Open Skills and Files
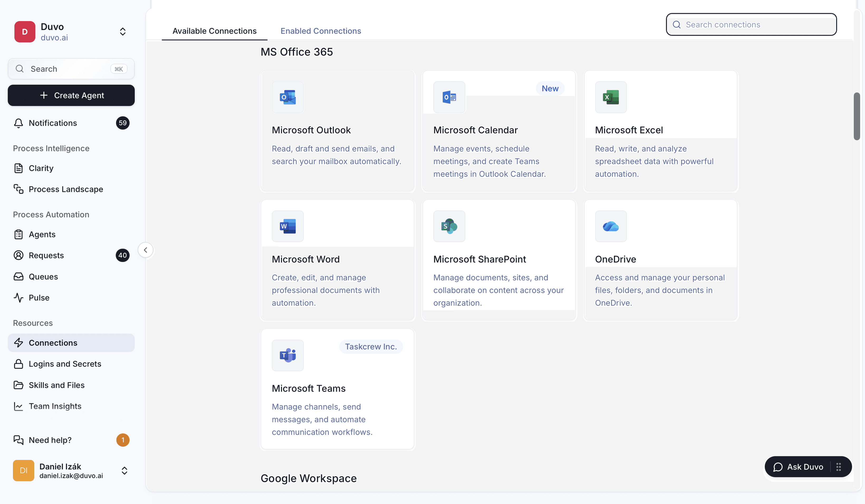 [x=71, y=385]
